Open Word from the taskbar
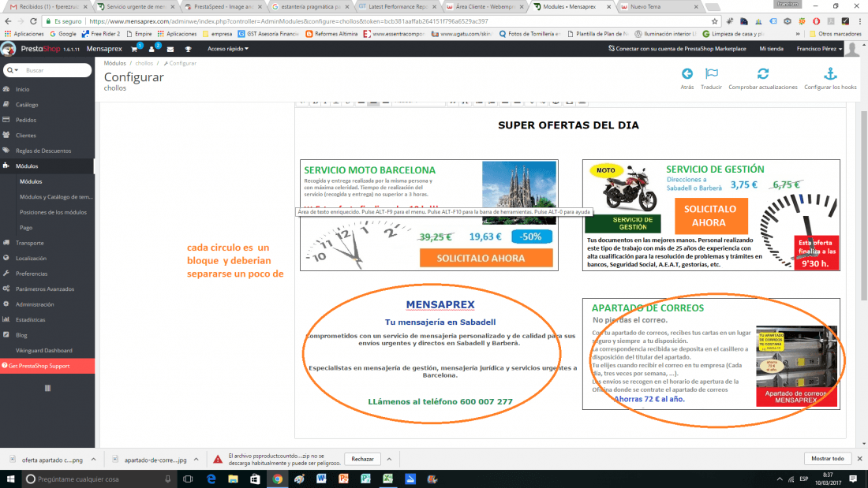This screenshot has height=488, width=868. coord(321,479)
